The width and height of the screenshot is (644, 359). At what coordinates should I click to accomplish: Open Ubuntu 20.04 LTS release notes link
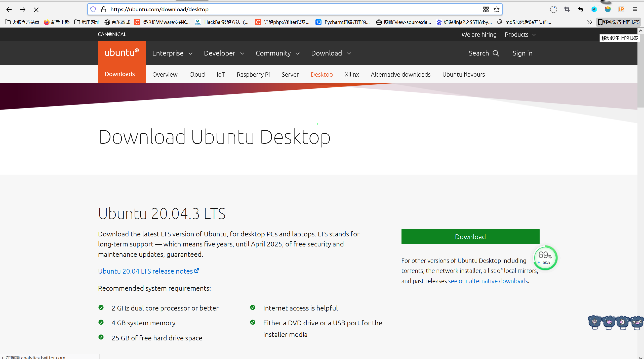pyautogui.click(x=145, y=271)
